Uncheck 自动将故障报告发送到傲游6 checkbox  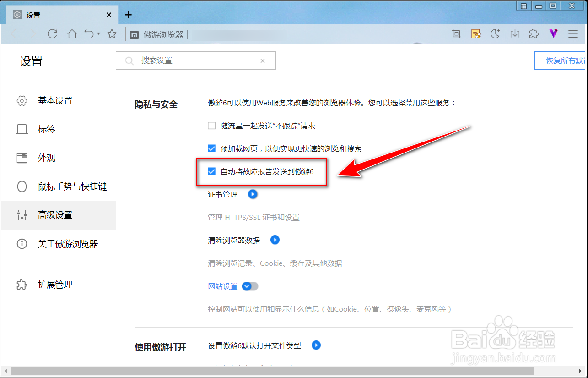[x=211, y=171]
